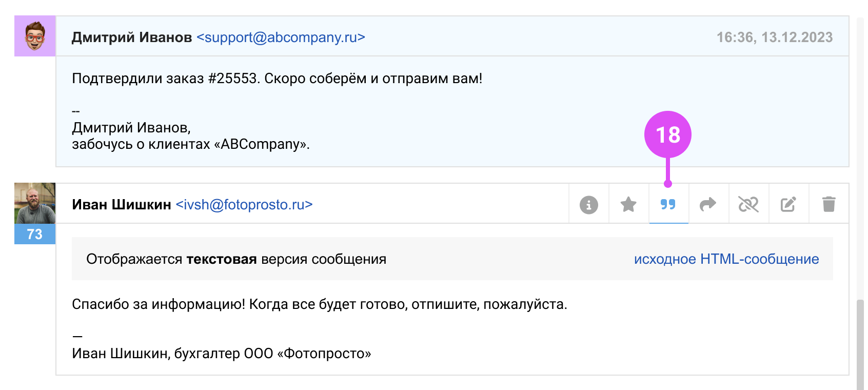Click the info icon on Ivan's message

pos(588,205)
